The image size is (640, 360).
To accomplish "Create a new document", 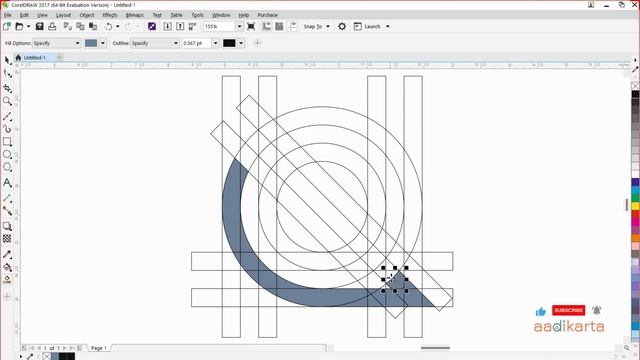I will tap(7, 27).
